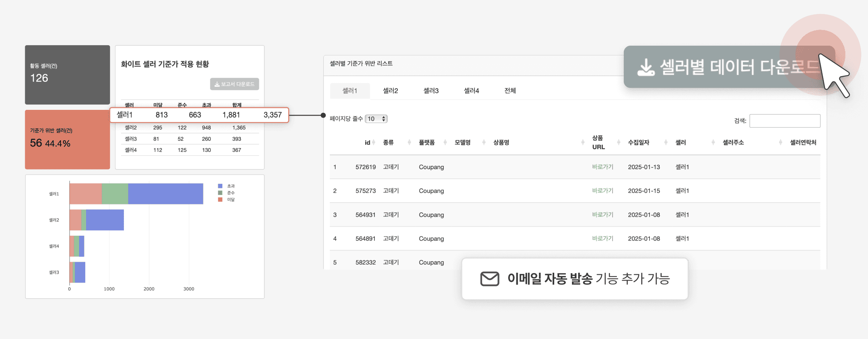Click the green 준수 bar for 셀러1
The image size is (868, 339).
(115, 194)
